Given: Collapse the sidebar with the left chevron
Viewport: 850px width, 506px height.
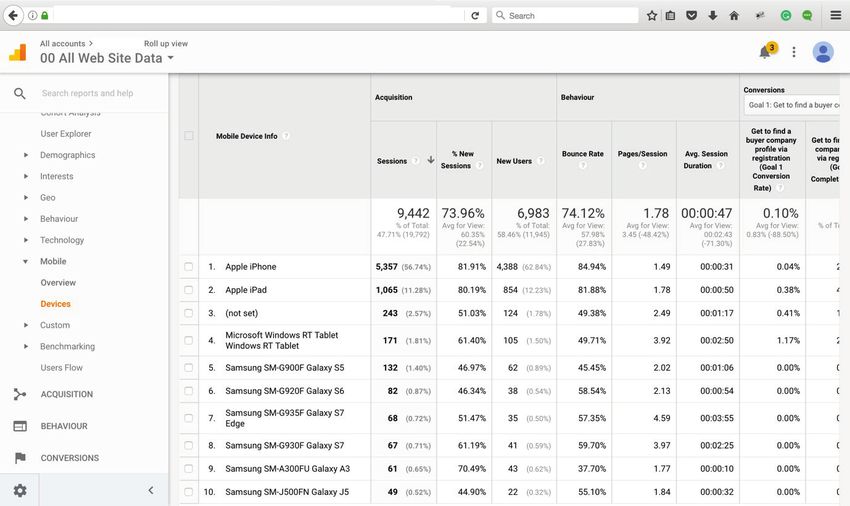Looking at the screenshot, I should coord(151,490).
